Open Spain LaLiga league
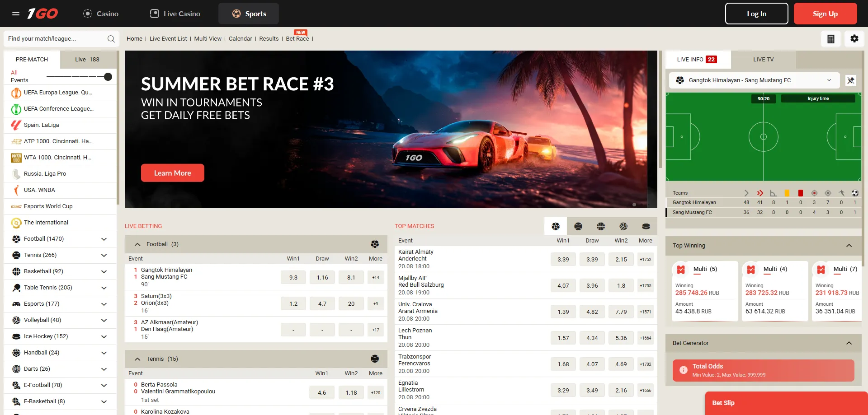 (60, 125)
